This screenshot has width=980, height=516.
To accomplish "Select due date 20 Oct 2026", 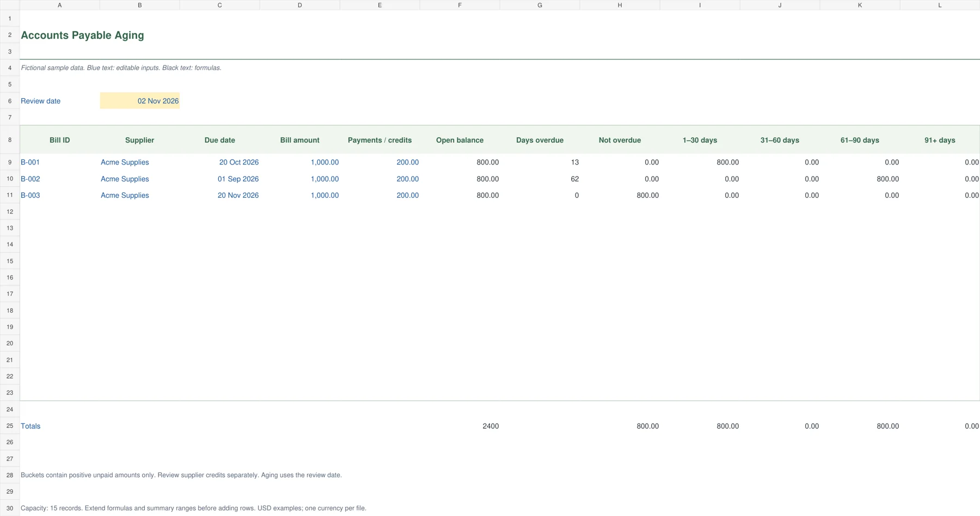I will click(220, 162).
